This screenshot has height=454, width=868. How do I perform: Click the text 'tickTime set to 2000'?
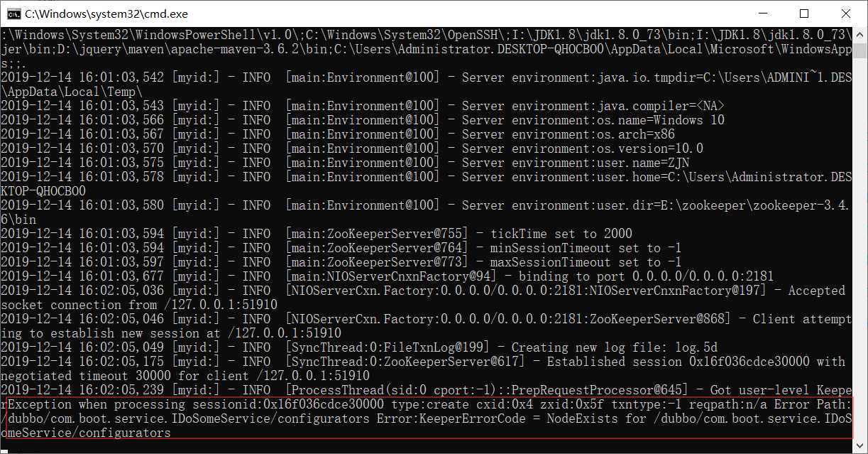click(561, 234)
